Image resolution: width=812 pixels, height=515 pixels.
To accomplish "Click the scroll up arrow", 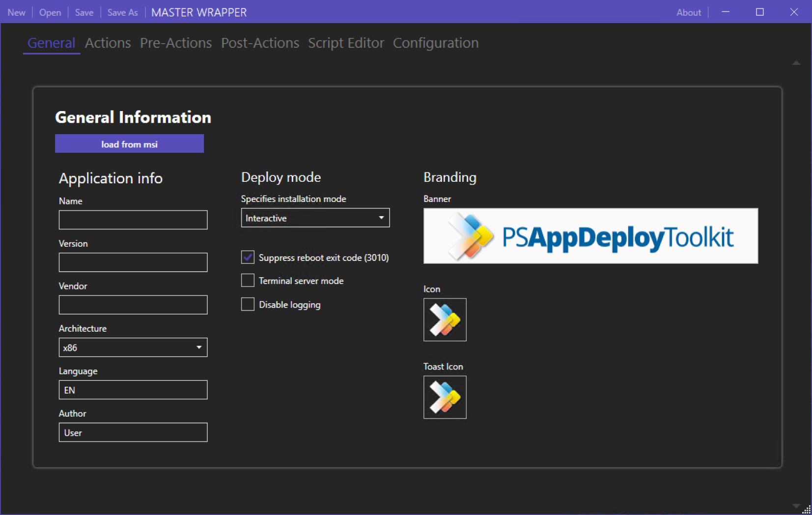I will (796, 63).
